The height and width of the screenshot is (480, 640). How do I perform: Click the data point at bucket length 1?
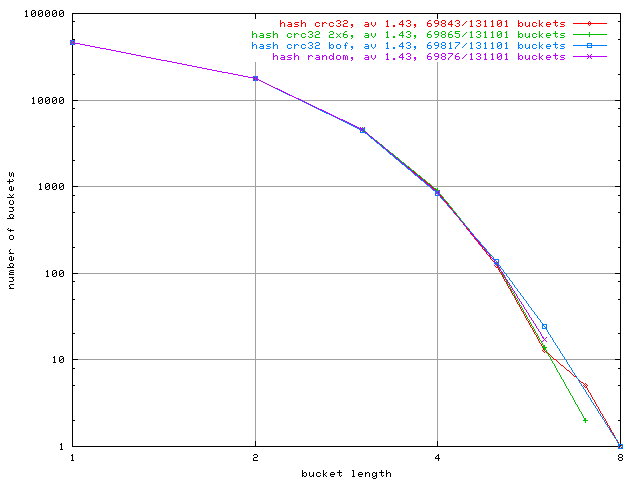coord(73,42)
